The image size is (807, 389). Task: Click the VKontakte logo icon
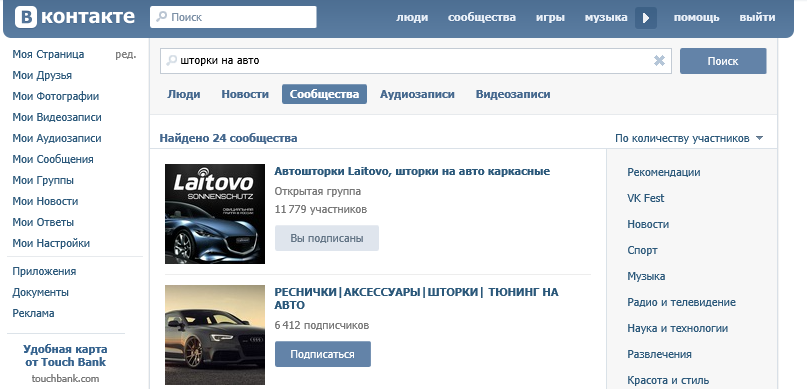(26, 17)
